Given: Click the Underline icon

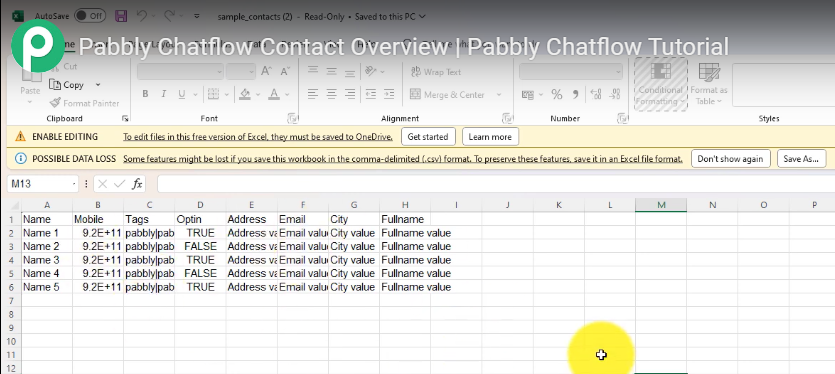Looking at the screenshot, I should (x=182, y=94).
